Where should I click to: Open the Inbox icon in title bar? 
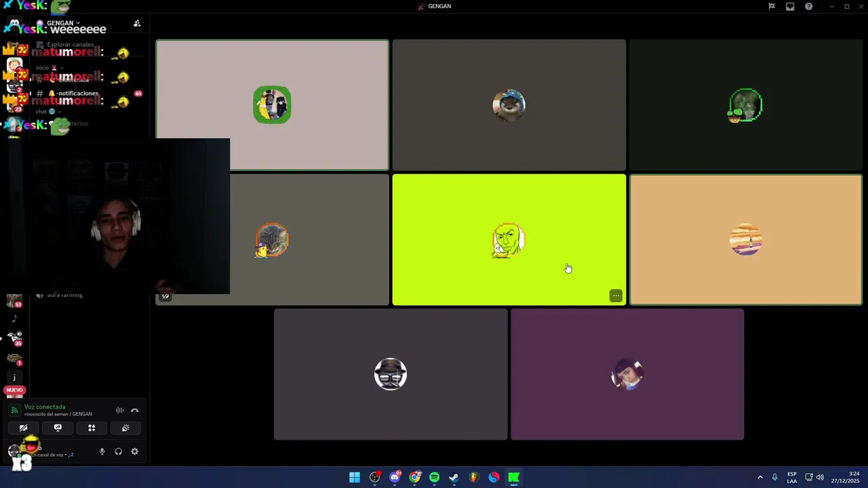(790, 6)
